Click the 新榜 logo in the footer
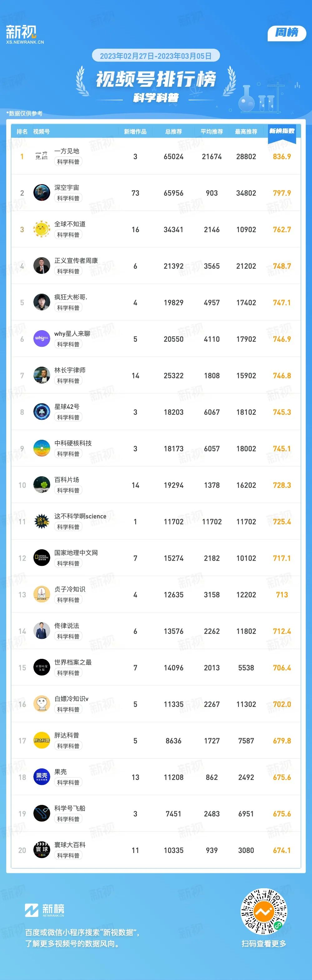Image resolution: width=312 pixels, height=980 pixels. point(45,910)
